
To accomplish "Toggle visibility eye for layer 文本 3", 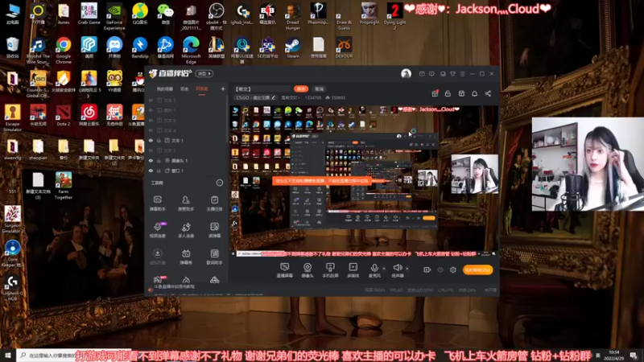I will pos(151,150).
